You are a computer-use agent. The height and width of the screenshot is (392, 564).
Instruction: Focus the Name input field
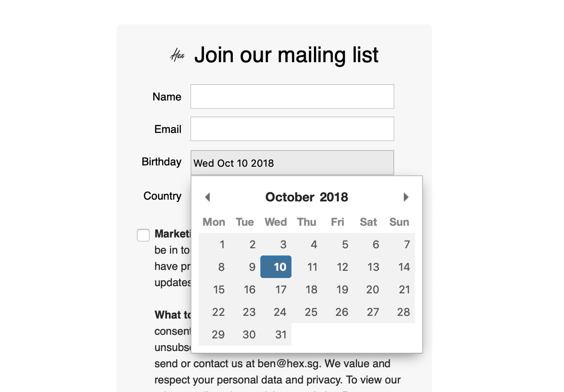pyautogui.click(x=292, y=96)
